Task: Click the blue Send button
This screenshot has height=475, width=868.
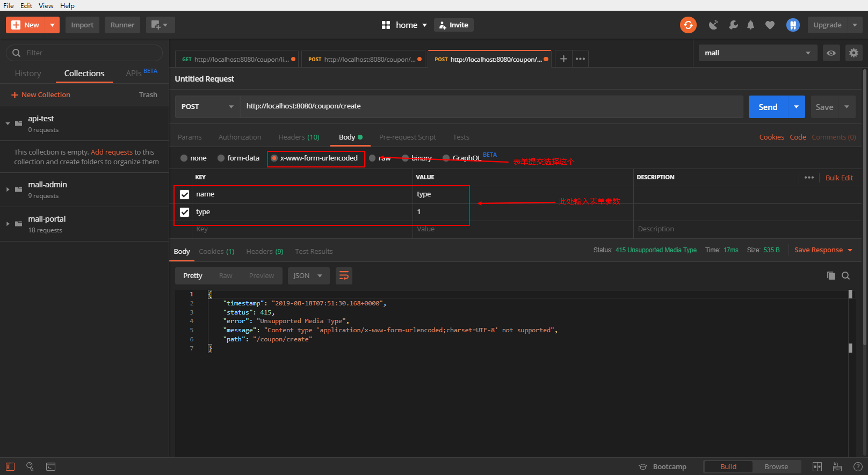Action: click(768, 107)
